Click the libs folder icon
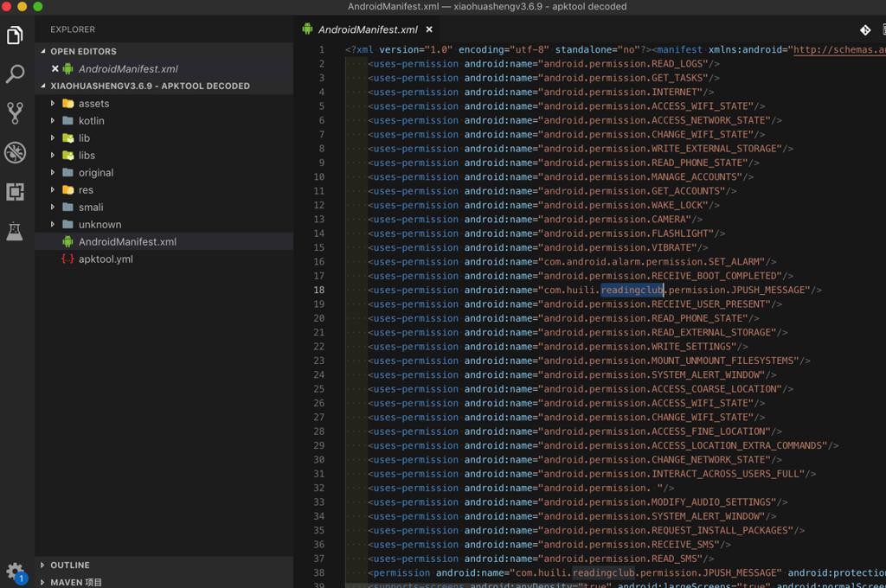886x588 pixels. click(67, 156)
